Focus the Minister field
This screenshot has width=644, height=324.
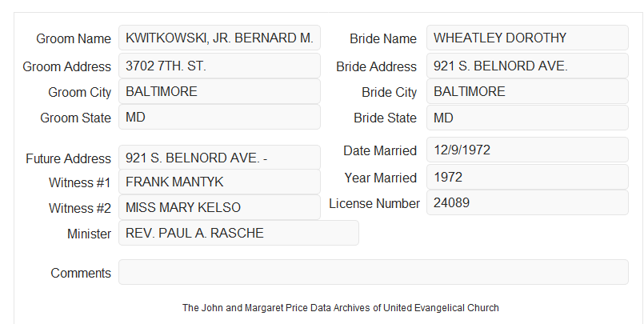[x=238, y=233]
